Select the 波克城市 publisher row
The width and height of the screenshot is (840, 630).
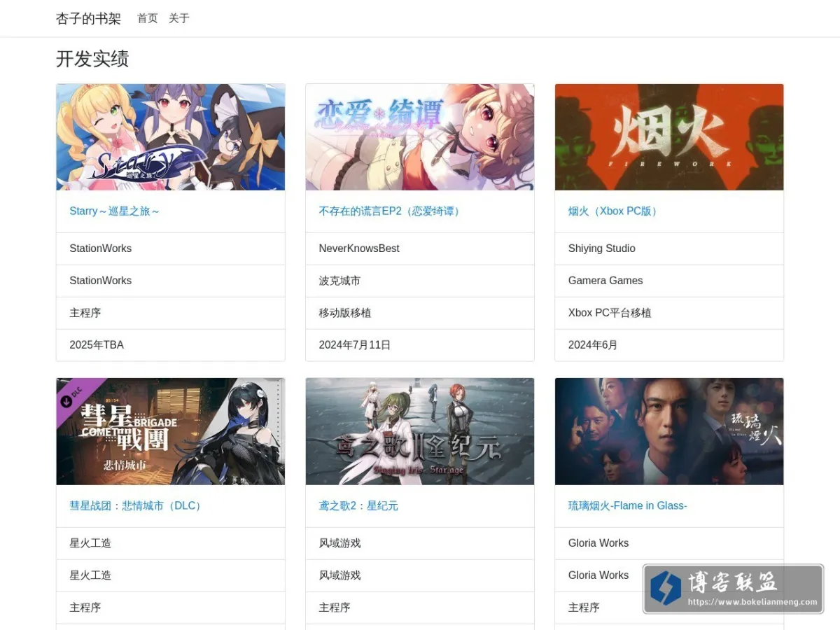[420, 281]
